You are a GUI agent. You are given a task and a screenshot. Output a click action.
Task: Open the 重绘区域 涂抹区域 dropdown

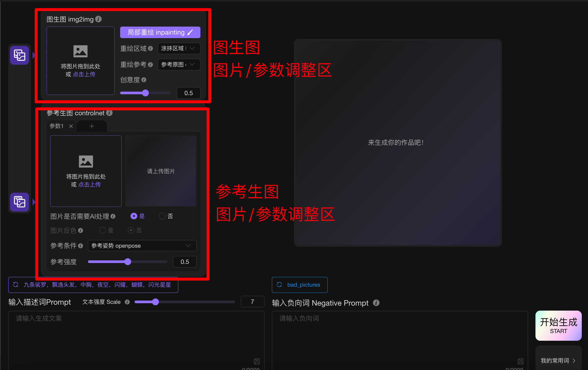click(179, 48)
